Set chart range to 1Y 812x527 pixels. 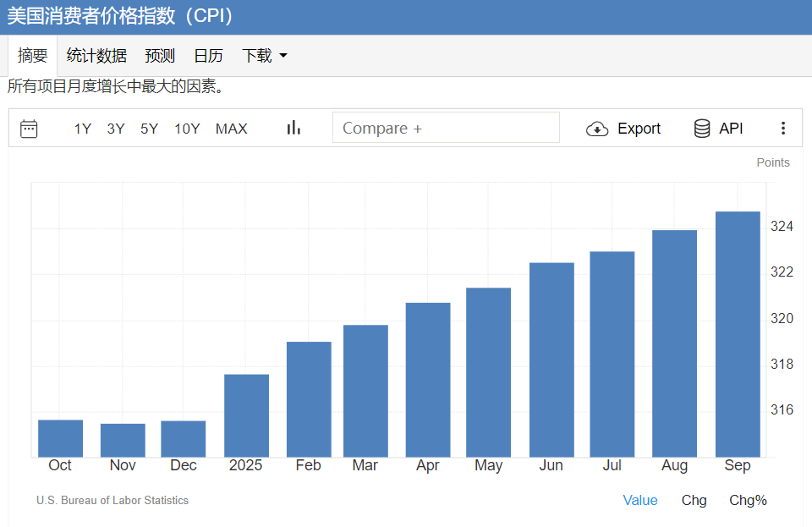coord(82,128)
